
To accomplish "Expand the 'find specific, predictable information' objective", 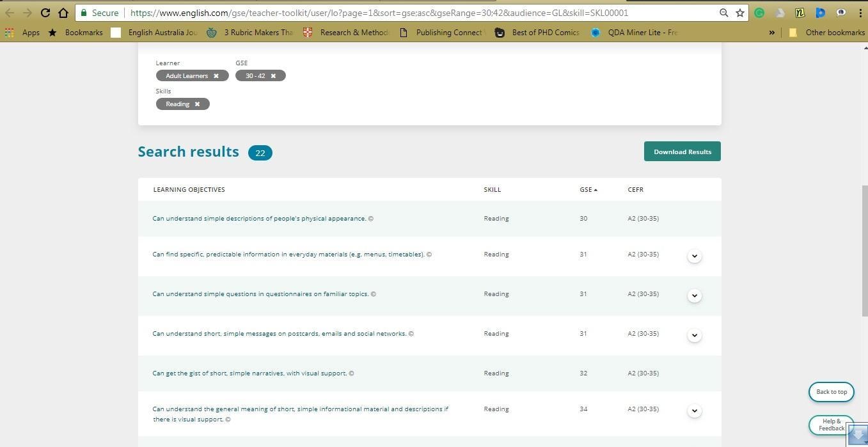I will pos(694,256).
